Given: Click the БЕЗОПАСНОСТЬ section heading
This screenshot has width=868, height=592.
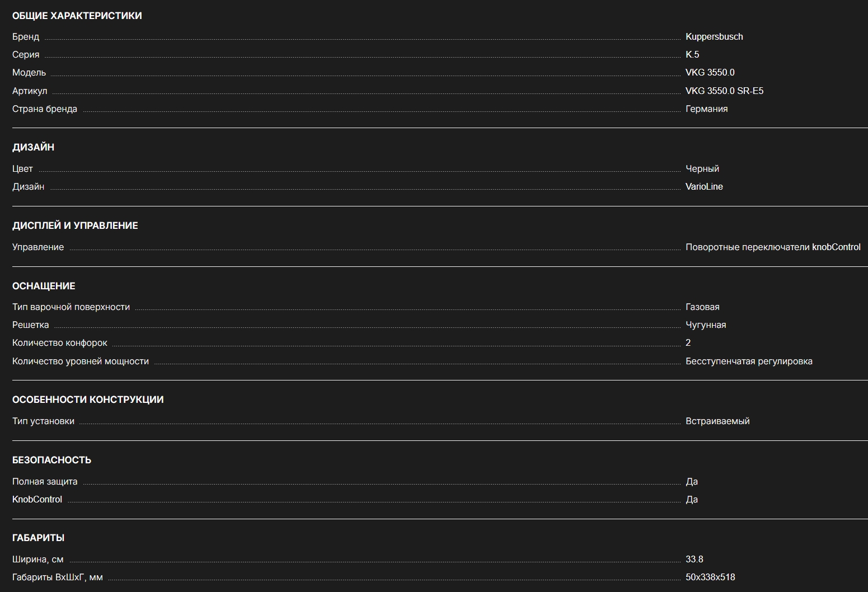Looking at the screenshot, I should 51,460.
